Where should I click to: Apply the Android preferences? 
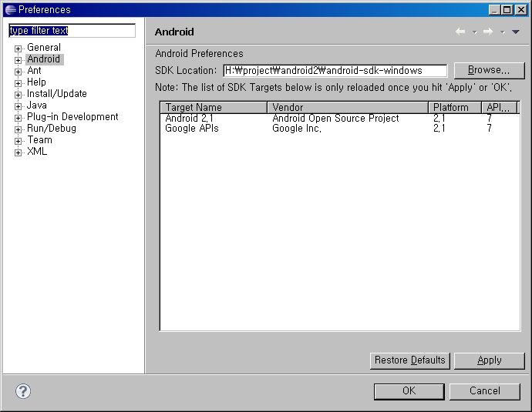click(x=490, y=360)
